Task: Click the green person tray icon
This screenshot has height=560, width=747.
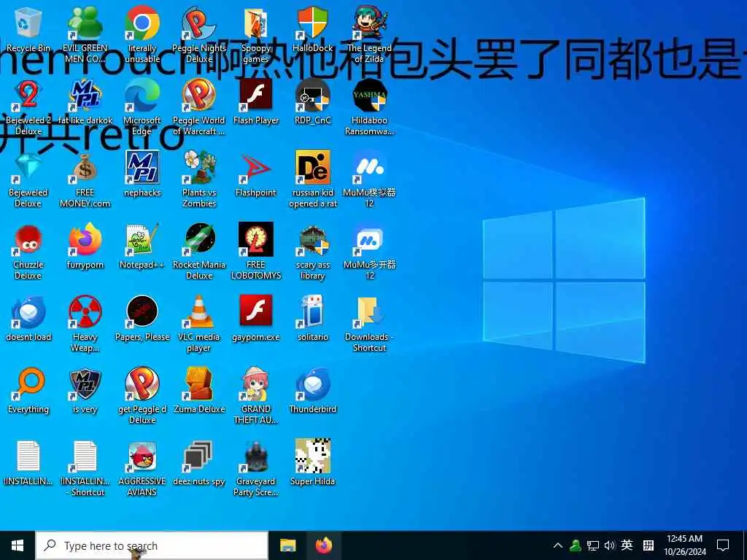Action: click(575, 545)
